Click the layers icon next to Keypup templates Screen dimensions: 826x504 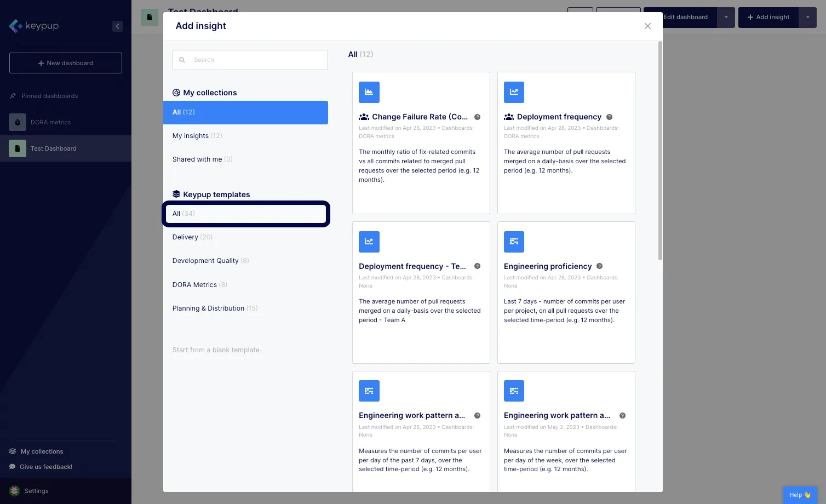pos(176,194)
